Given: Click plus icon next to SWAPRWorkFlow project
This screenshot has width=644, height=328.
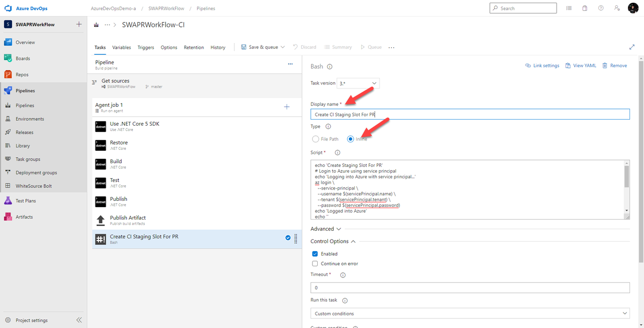Looking at the screenshot, I should [79, 24].
